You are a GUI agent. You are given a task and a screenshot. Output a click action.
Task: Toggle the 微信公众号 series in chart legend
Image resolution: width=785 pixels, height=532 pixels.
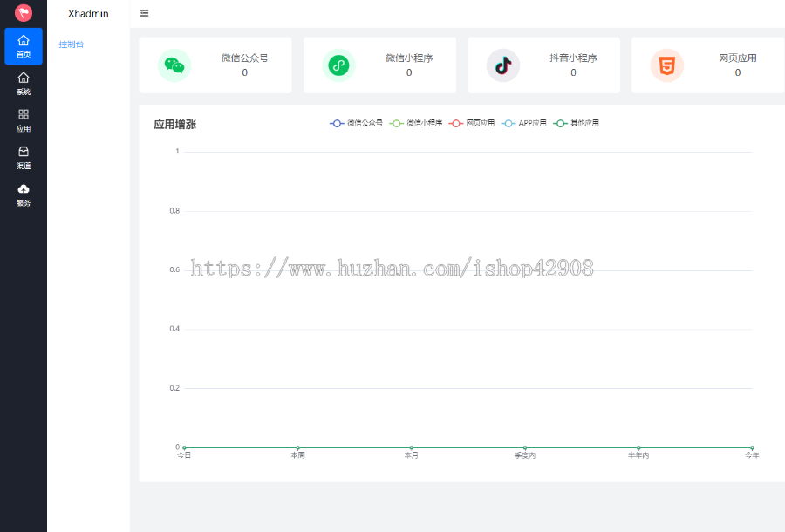[x=356, y=123]
